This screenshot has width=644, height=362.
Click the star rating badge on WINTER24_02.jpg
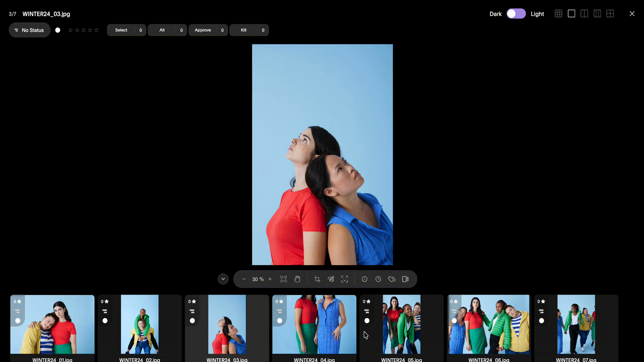tap(105, 302)
